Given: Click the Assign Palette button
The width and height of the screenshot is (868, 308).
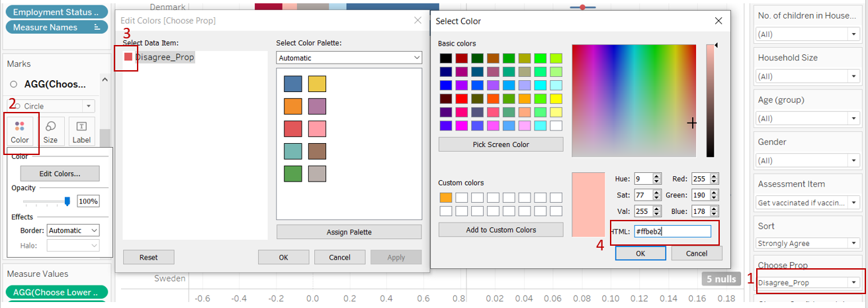Looking at the screenshot, I should coord(349,232).
